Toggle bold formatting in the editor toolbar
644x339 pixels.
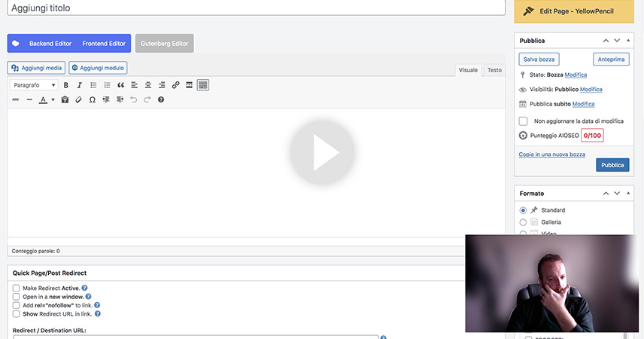(x=65, y=85)
